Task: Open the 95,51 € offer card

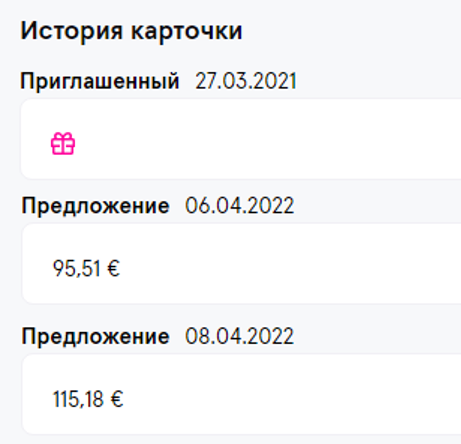Action: point(242,264)
